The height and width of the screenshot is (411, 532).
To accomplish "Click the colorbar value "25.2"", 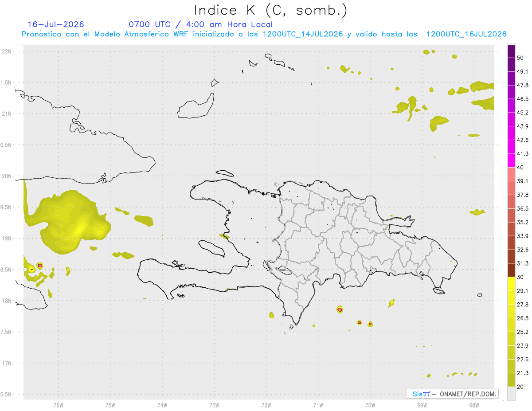I will (x=523, y=332).
